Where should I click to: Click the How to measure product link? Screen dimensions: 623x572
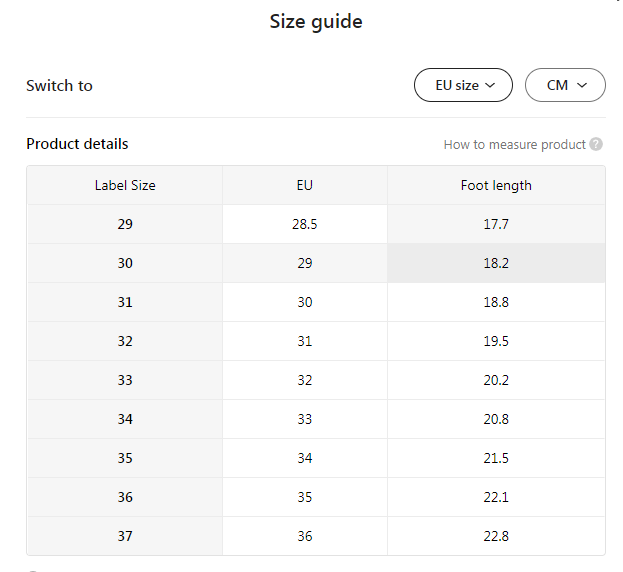tap(514, 144)
